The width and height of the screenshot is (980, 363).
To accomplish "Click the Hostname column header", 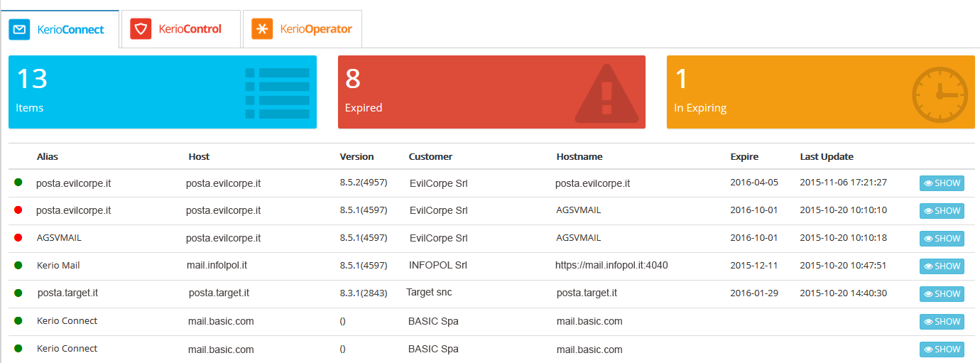I will (x=579, y=156).
